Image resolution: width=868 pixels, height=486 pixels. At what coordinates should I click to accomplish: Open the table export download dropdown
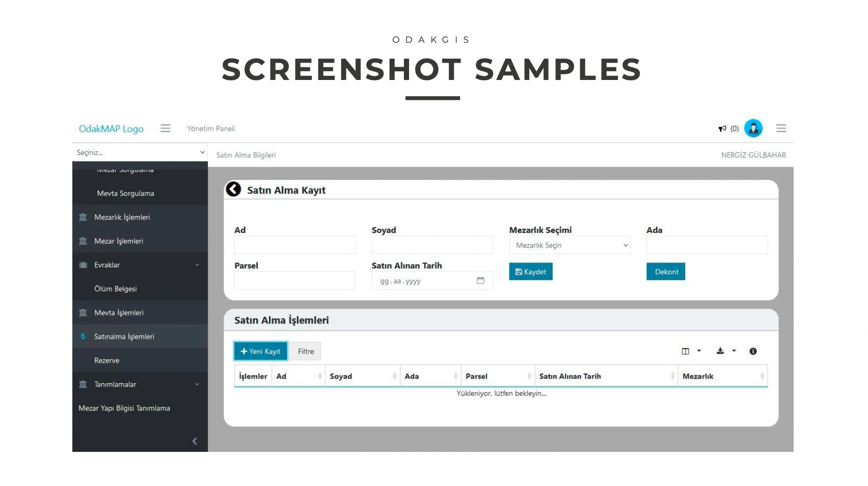(726, 351)
